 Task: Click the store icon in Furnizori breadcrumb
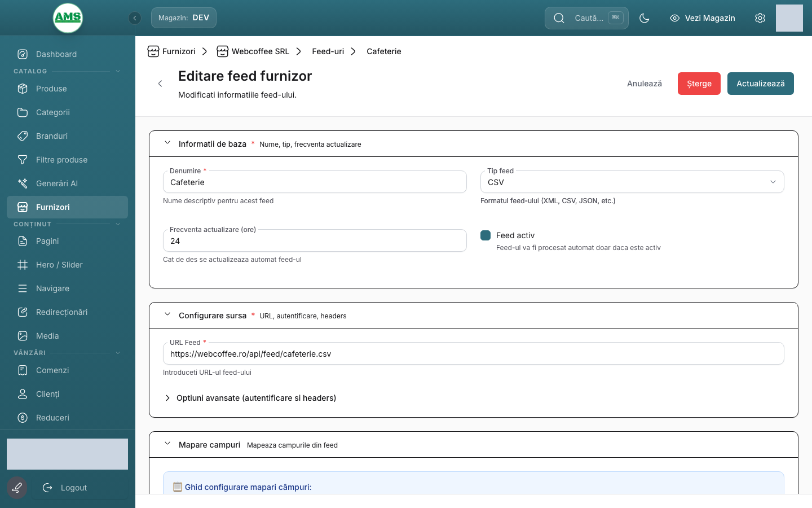(153, 51)
